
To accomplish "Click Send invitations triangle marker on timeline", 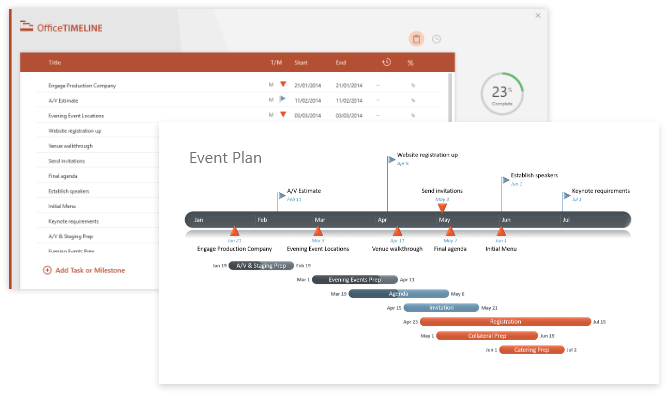I will coord(442,208).
